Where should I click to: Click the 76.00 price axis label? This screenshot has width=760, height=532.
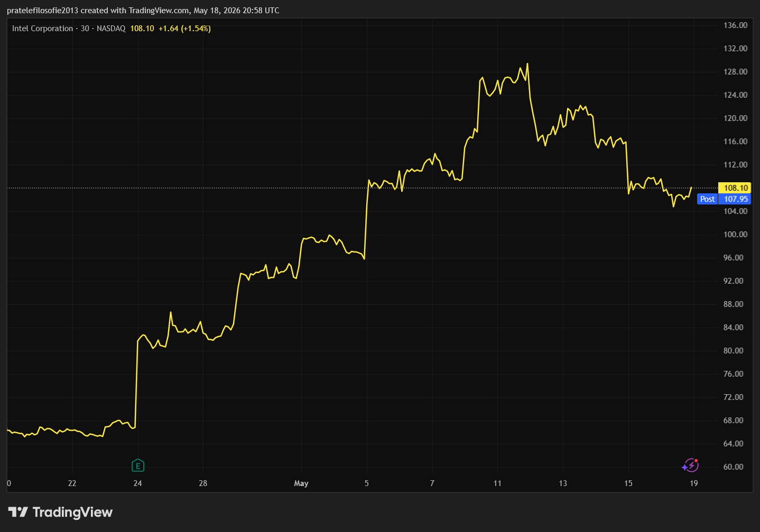[x=733, y=374]
